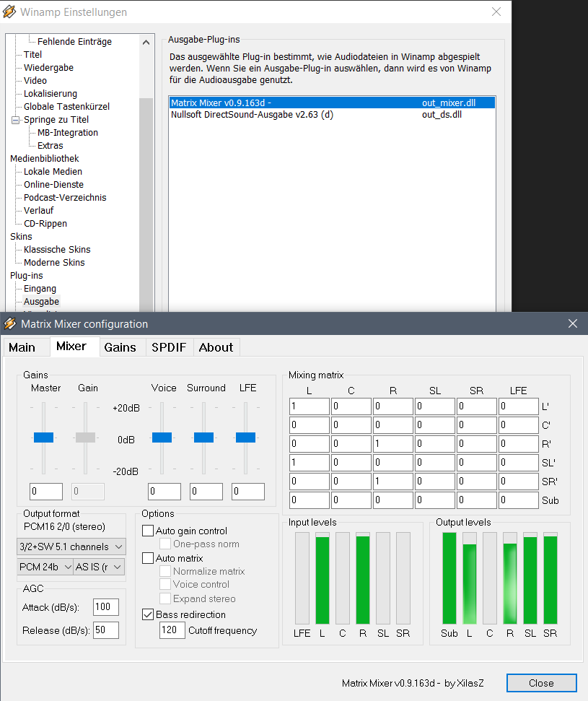588x701 pixels.
Task: Click the R column cell in SR' row
Action: tap(393, 482)
